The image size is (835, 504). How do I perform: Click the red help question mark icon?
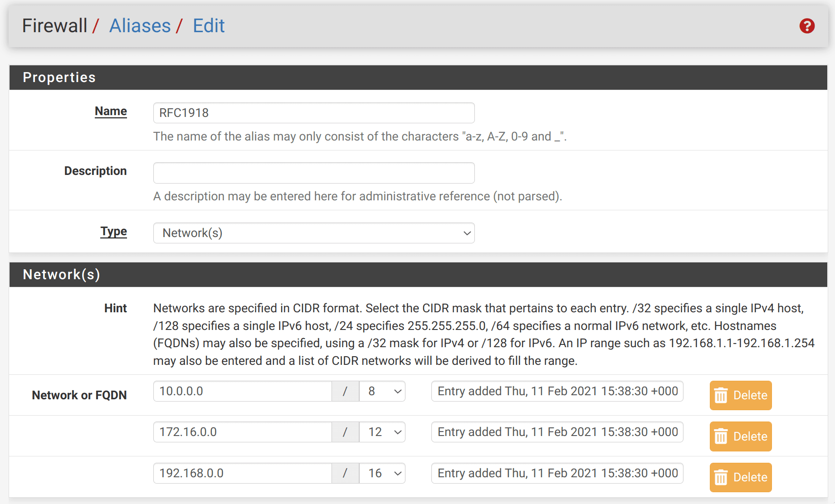(807, 26)
